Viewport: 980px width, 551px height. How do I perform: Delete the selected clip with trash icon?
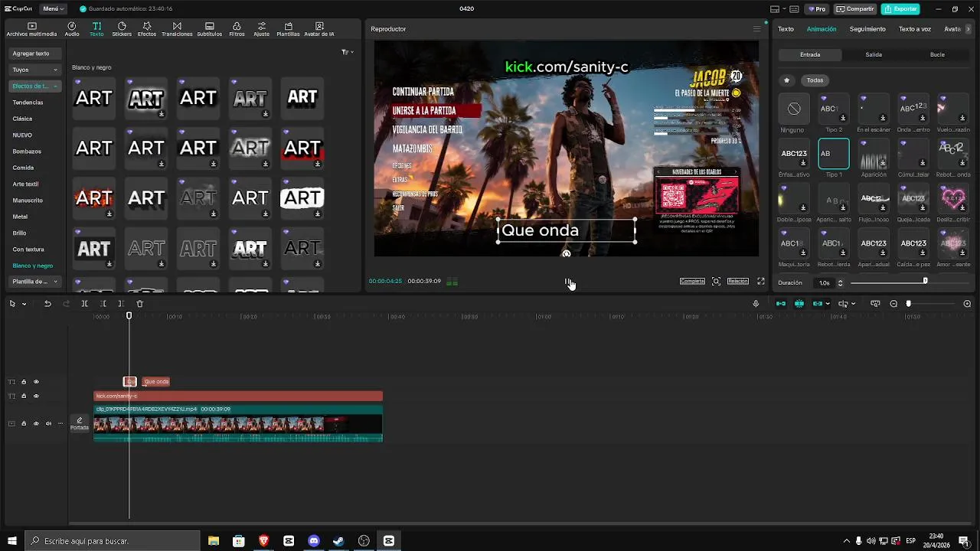coord(139,304)
